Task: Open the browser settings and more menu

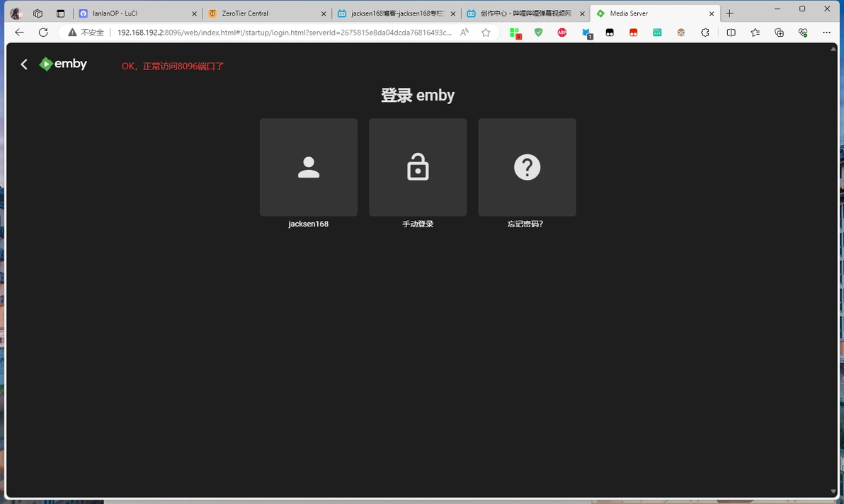Action: pyautogui.click(x=826, y=33)
